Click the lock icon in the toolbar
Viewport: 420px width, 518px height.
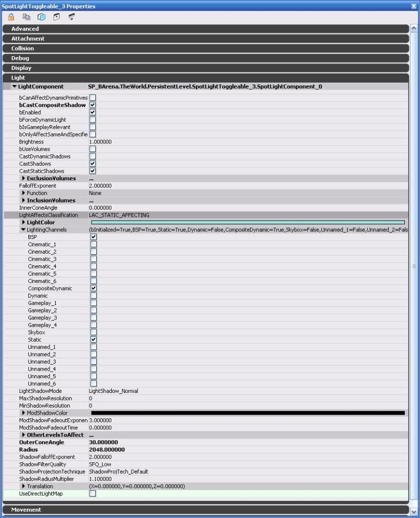(x=11, y=17)
